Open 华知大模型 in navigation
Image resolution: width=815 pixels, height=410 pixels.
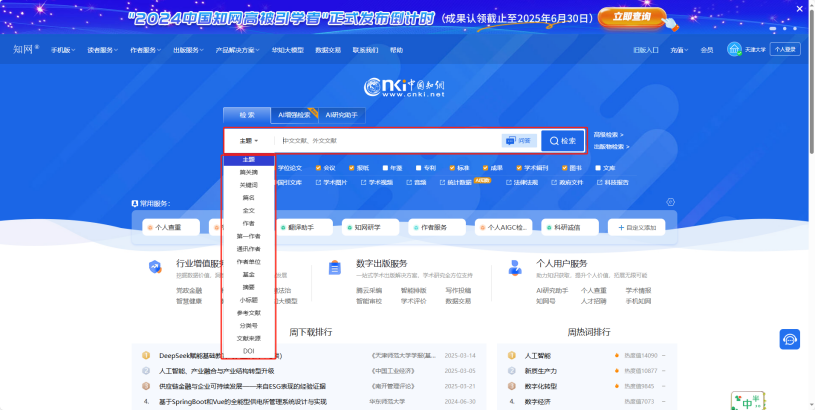(x=287, y=50)
